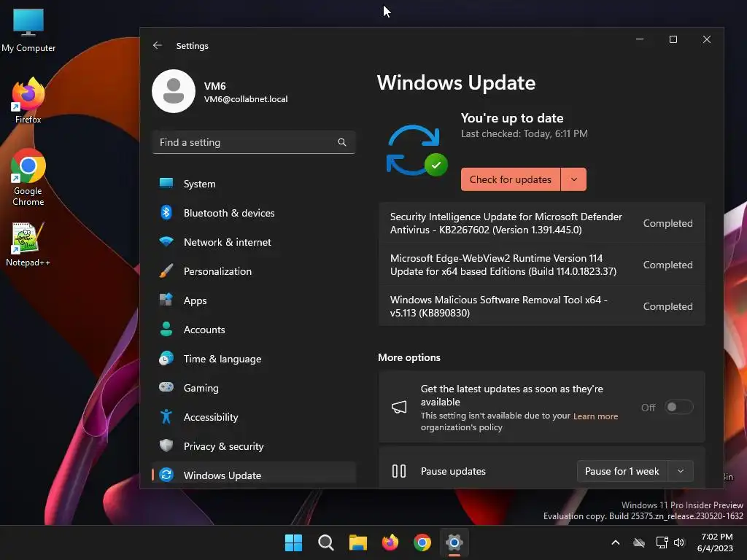Image resolution: width=747 pixels, height=560 pixels.
Task: Open Time & language settings
Action: click(x=253, y=359)
